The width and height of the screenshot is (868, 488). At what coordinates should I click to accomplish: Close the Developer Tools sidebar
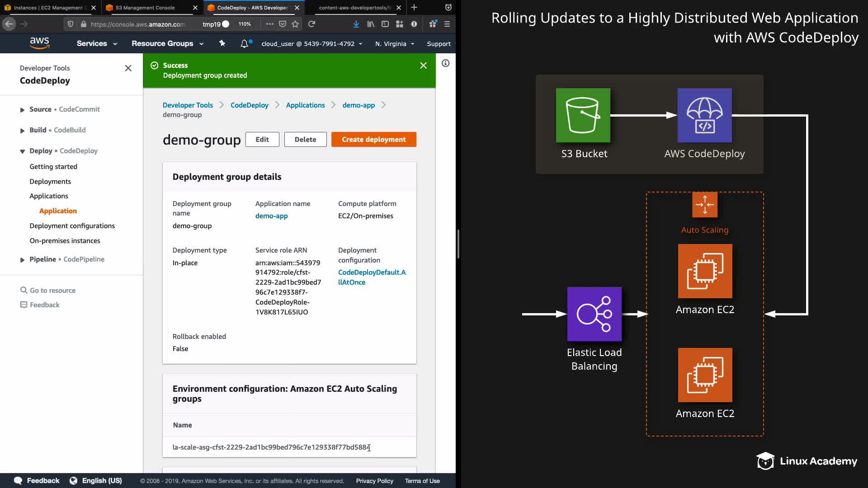128,68
